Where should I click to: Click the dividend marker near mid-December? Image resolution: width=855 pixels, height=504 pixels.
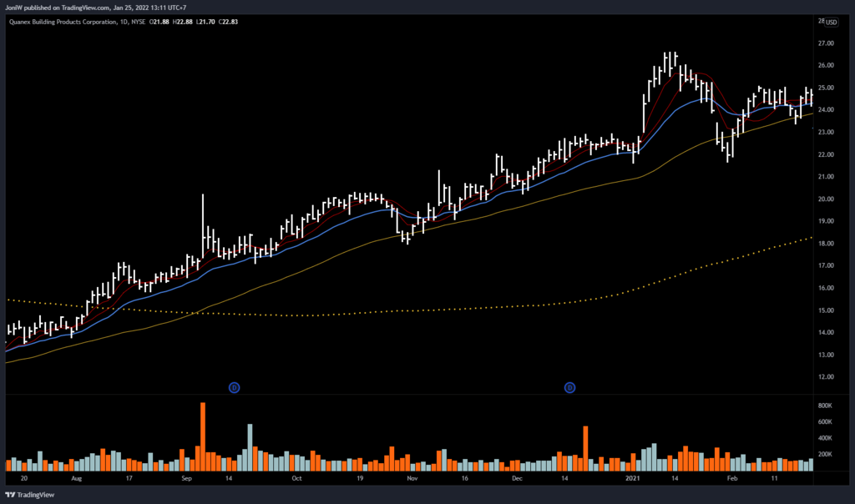click(x=569, y=387)
